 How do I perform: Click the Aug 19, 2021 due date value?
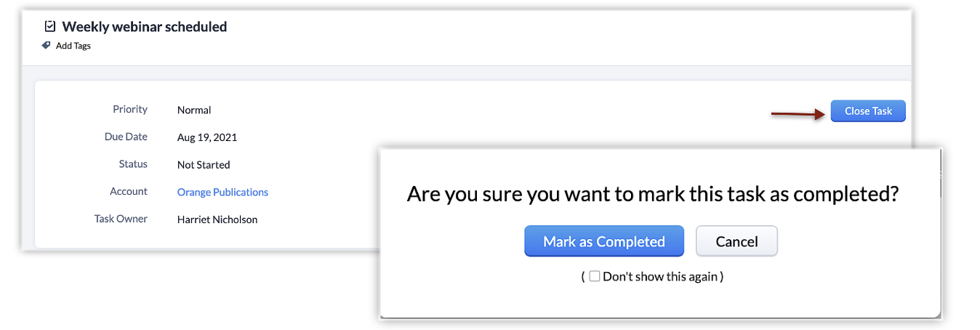[207, 137]
